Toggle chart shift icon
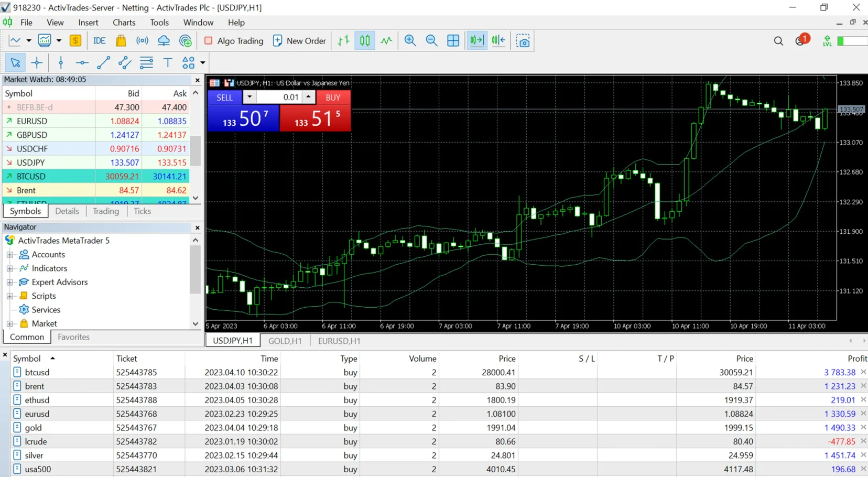 498,41
